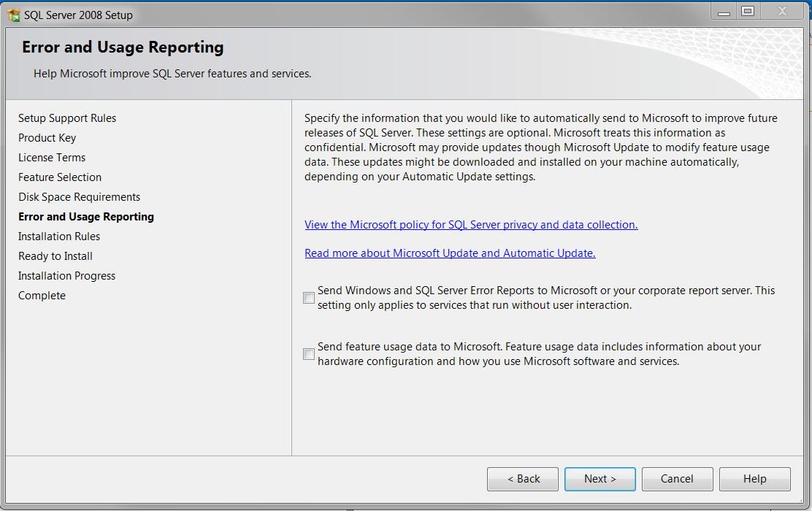
Task: Select the Error and Usage Reporting step
Action: [86, 217]
